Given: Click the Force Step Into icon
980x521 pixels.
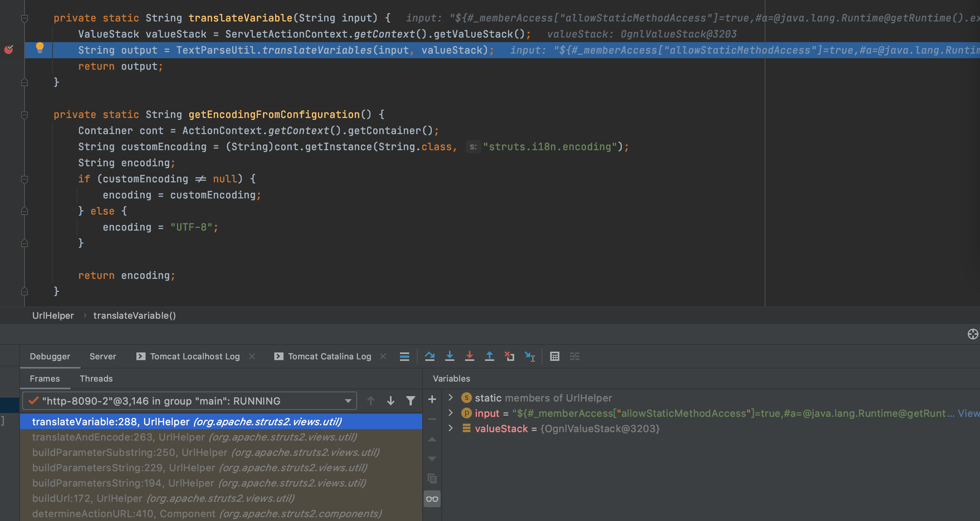Looking at the screenshot, I should (x=469, y=356).
